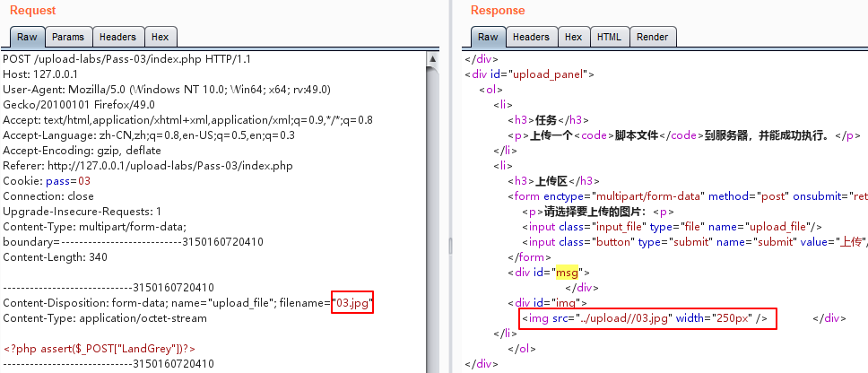This screenshot has width=868, height=373.
Task: Switch to the Response Raw tab
Action: [x=488, y=37]
